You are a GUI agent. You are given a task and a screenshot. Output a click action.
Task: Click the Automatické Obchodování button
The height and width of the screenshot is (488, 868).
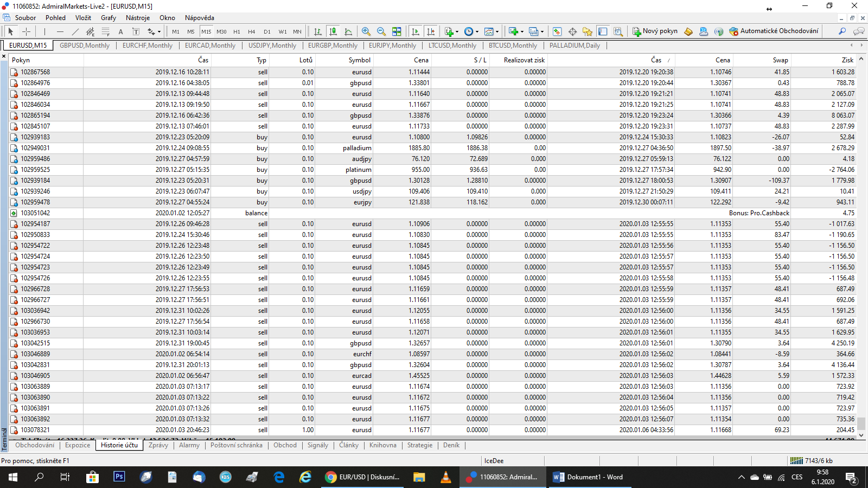[x=774, y=31]
